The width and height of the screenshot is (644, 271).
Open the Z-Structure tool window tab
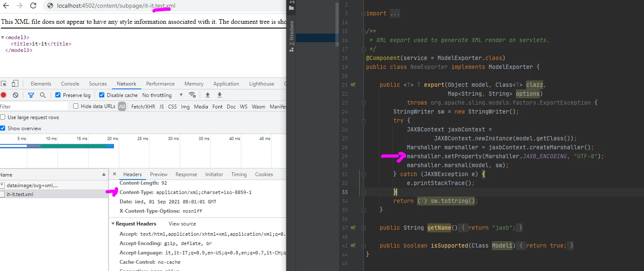pyautogui.click(x=292, y=37)
